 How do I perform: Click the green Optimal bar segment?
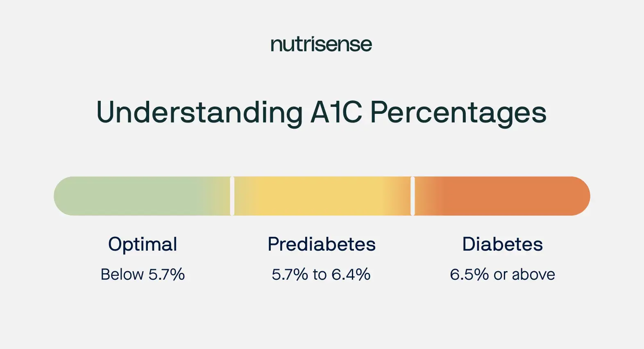(x=142, y=196)
